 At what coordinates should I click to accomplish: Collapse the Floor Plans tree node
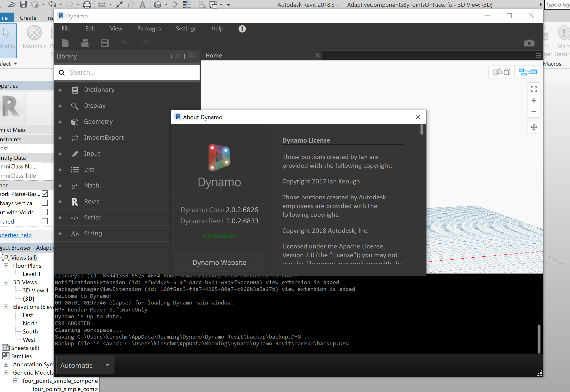point(6,266)
